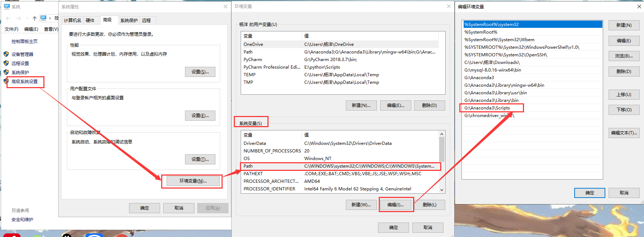Click 确定 in 系统属性 dialog
The height and width of the screenshot is (237, 644).
coord(145,208)
